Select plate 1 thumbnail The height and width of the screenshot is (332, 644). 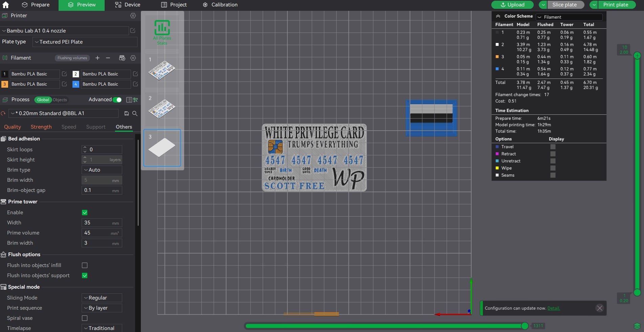coord(162,70)
